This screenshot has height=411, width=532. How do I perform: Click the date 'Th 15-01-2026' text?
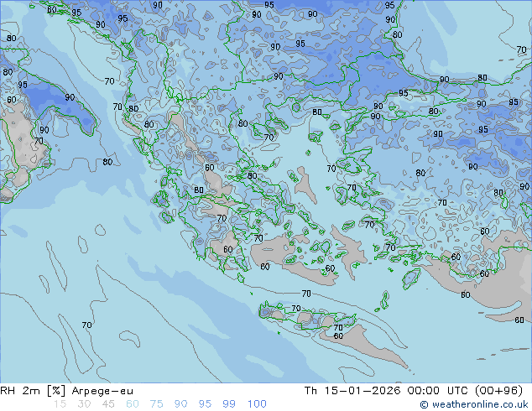(352, 391)
